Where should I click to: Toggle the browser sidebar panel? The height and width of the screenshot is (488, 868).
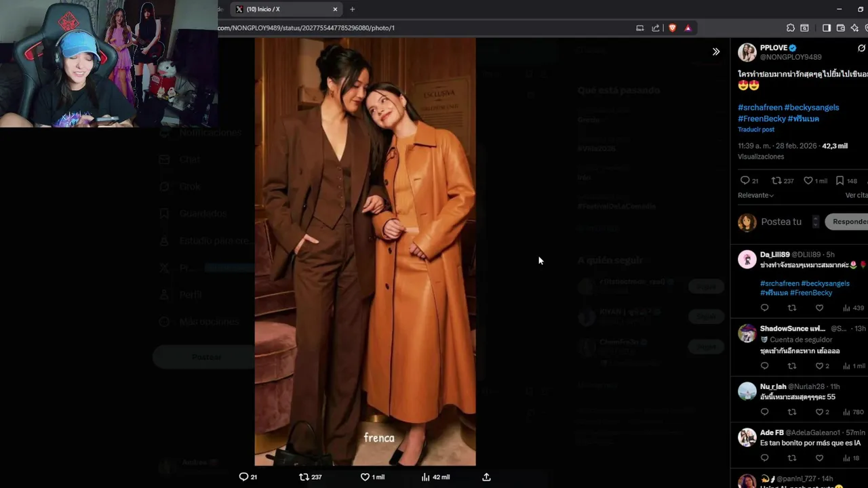827,28
